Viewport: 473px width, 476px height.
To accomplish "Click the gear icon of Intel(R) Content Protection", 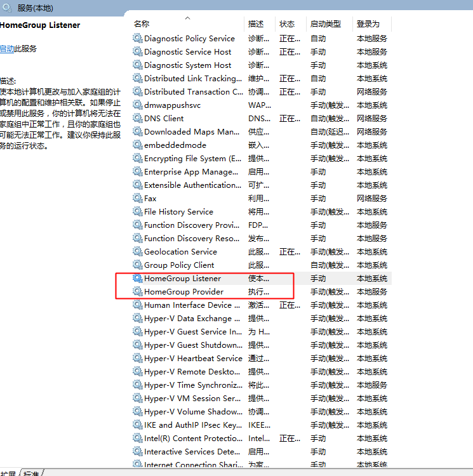I will click(138, 439).
